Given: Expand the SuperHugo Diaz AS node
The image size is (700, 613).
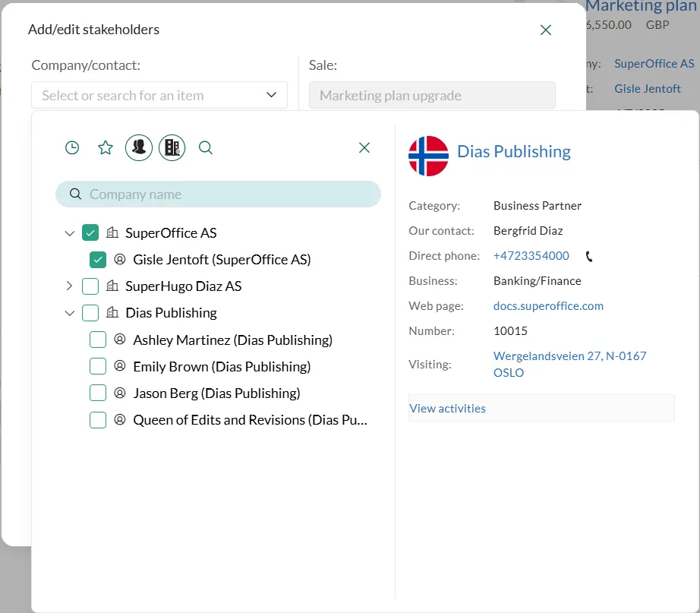Looking at the screenshot, I should [69, 286].
